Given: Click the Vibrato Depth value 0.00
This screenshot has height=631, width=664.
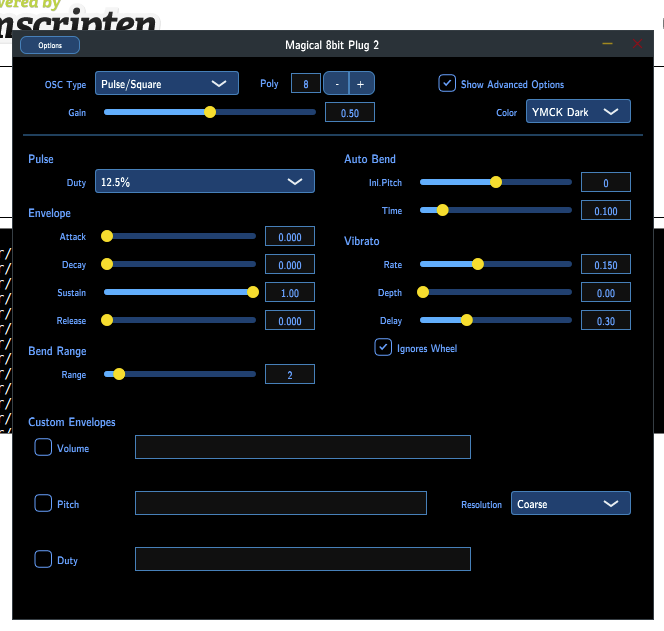Looking at the screenshot, I should (606, 292).
